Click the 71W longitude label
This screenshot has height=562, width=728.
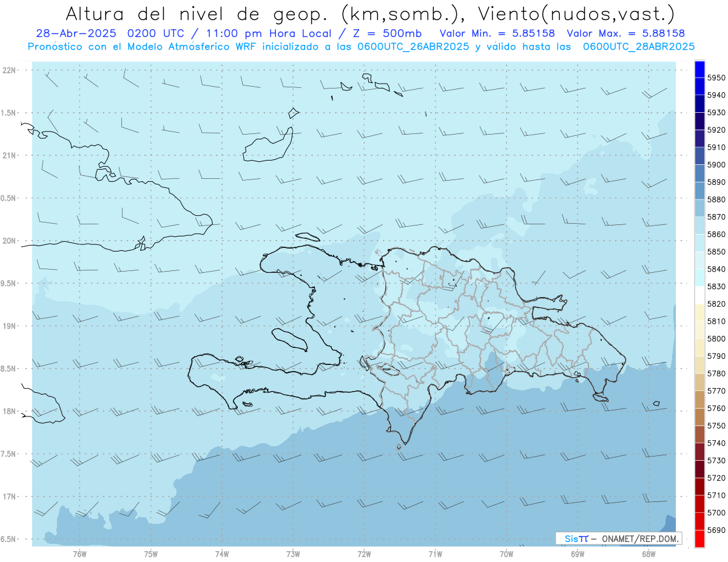tap(435, 554)
